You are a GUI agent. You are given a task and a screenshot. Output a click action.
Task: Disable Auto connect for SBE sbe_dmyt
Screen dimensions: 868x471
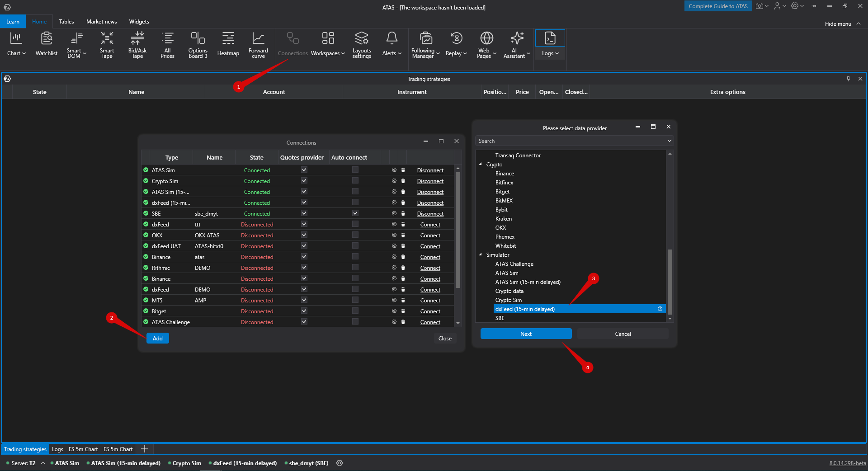point(355,213)
